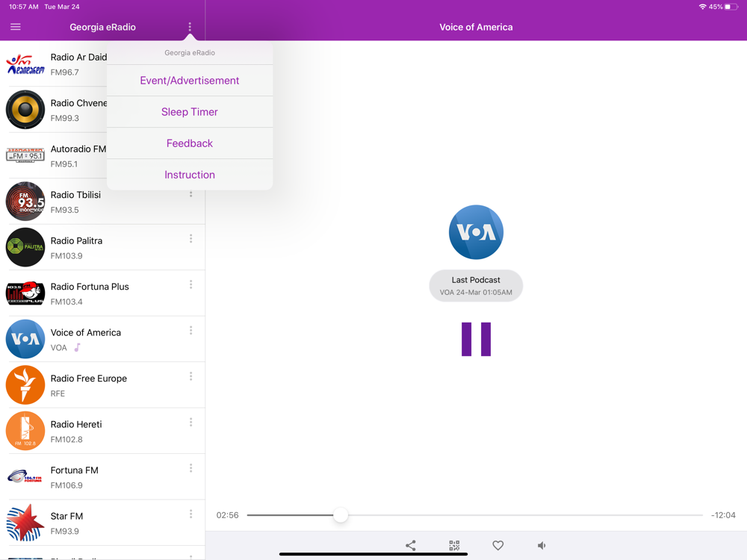Click the FM96.7 frequency text

(65, 72)
